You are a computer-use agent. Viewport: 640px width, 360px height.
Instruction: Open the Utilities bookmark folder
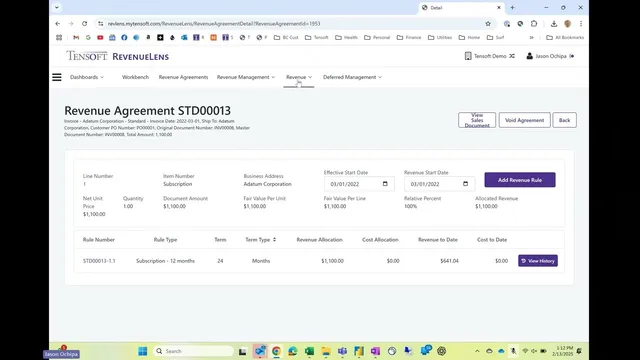pyautogui.click(x=440, y=37)
